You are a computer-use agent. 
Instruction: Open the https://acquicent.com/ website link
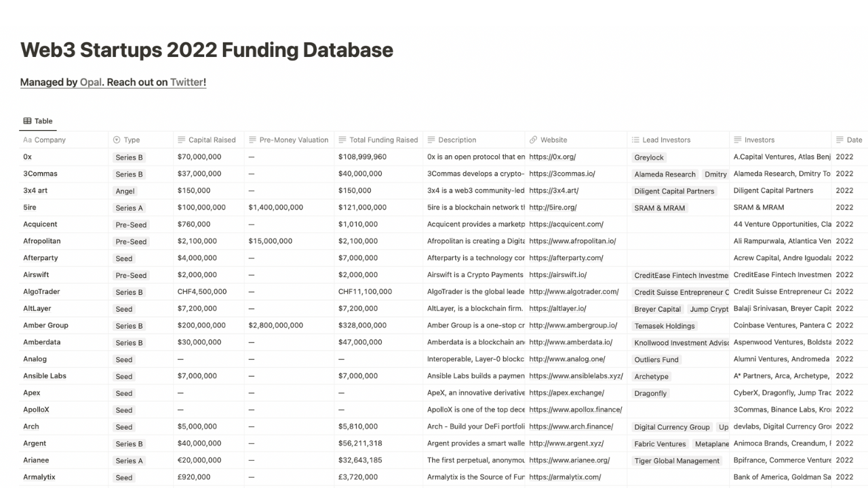(x=566, y=224)
